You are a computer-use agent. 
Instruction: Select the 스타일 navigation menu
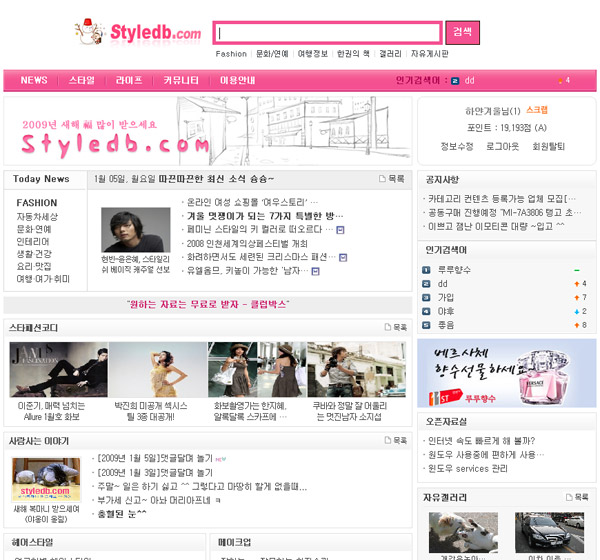[x=82, y=80]
